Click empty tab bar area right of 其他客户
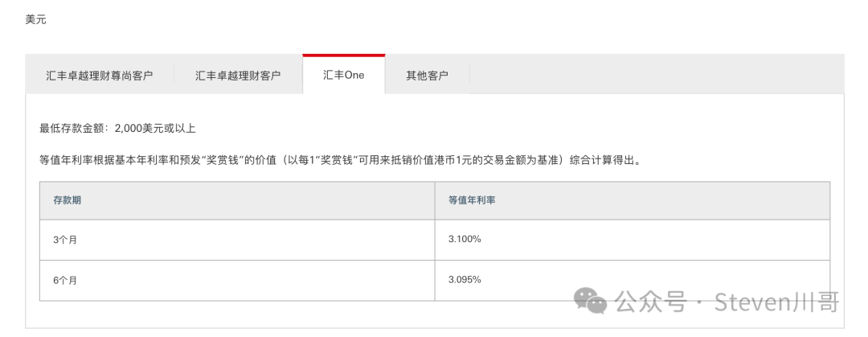 point(657,76)
